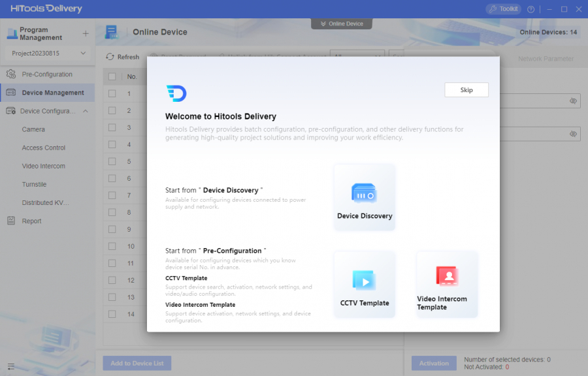Click the Device Discovery card icon
588x376 pixels.
pyautogui.click(x=364, y=193)
